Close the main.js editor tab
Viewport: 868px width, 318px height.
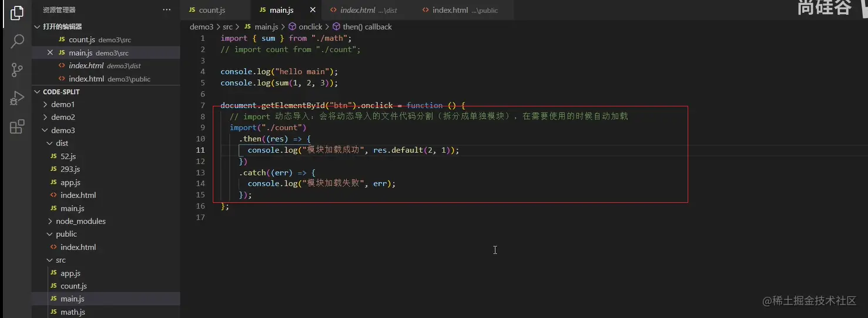point(312,10)
